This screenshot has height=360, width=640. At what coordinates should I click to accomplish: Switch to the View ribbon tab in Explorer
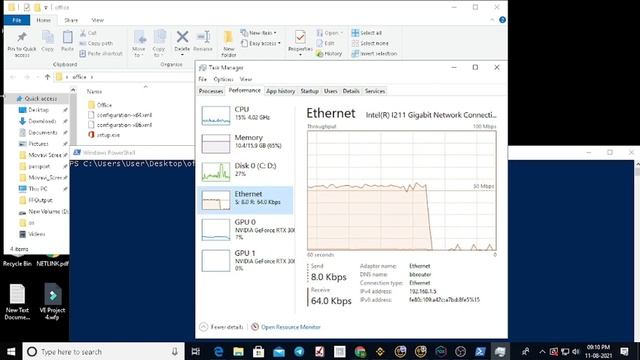tap(98, 20)
